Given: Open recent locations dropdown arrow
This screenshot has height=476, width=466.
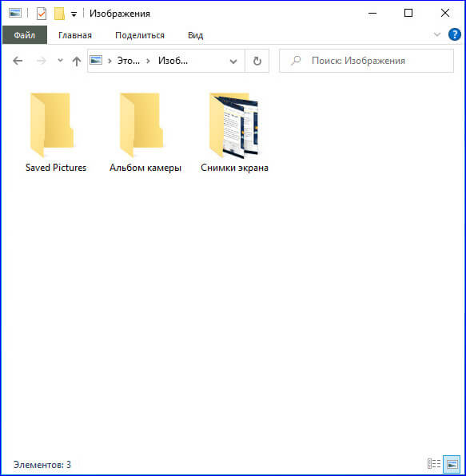Looking at the screenshot, I should (60, 61).
